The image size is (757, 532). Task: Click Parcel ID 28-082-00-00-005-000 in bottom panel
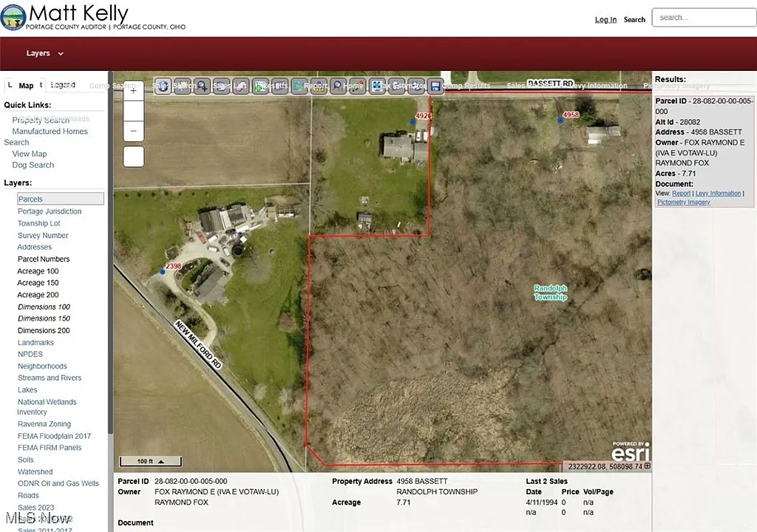click(191, 481)
